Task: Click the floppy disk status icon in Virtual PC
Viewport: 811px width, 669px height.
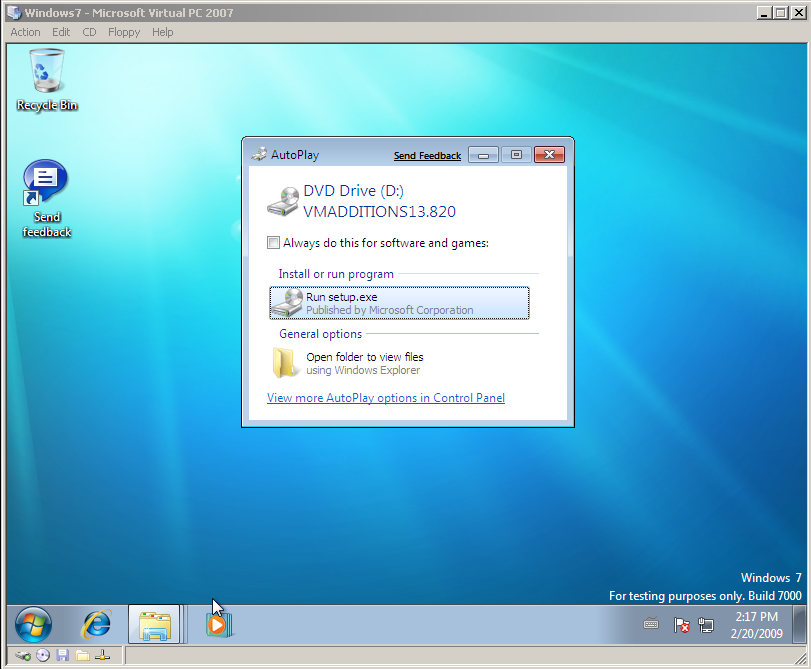Action: 63,656
